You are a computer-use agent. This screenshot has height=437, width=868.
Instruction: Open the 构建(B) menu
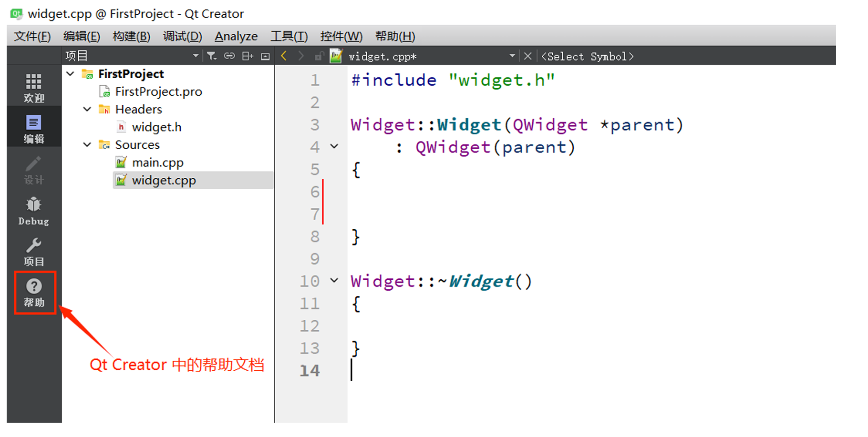[x=131, y=36]
